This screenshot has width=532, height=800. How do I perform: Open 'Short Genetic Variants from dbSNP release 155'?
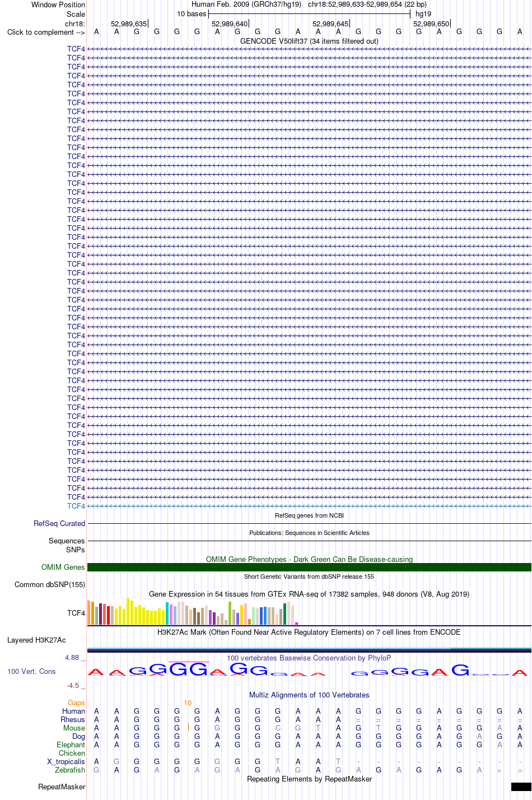[x=309, y=576]
